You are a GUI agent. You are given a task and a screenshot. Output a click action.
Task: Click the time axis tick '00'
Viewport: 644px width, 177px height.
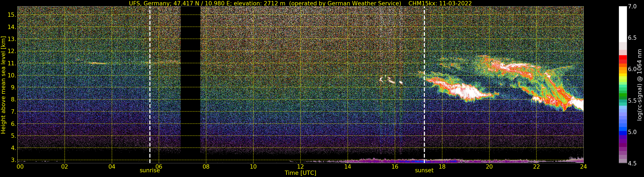[x=20, y=167]
